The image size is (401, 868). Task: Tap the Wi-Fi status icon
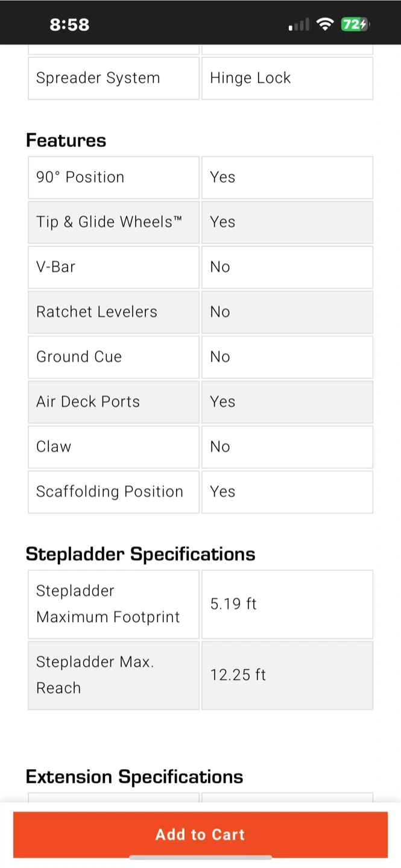[x=326, y=24]
